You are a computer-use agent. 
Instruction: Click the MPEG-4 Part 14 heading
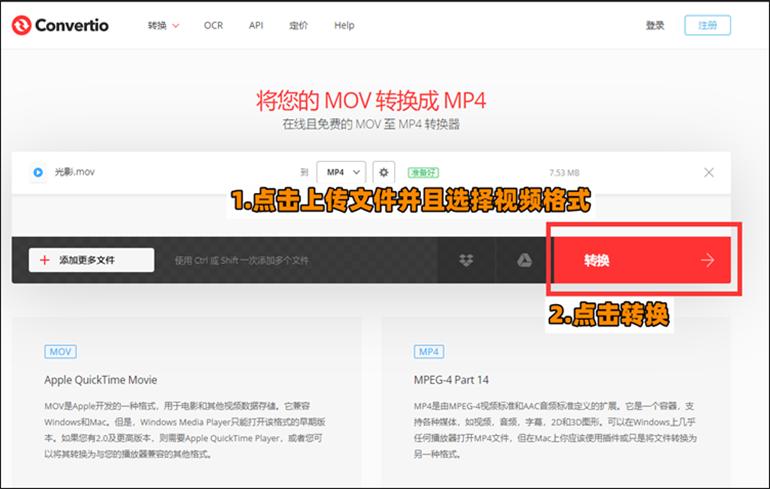[x=451, y=380]
